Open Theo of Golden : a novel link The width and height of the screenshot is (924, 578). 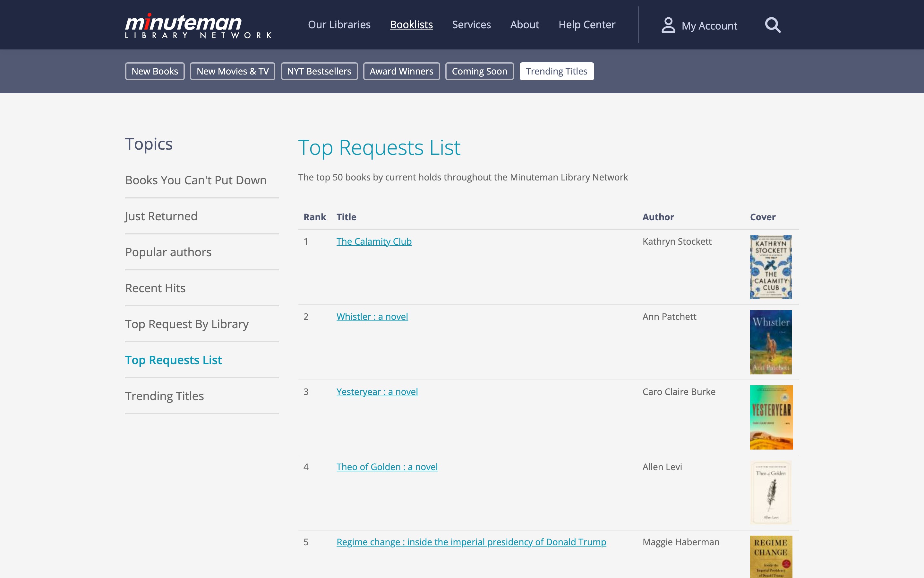pos(387,467)
